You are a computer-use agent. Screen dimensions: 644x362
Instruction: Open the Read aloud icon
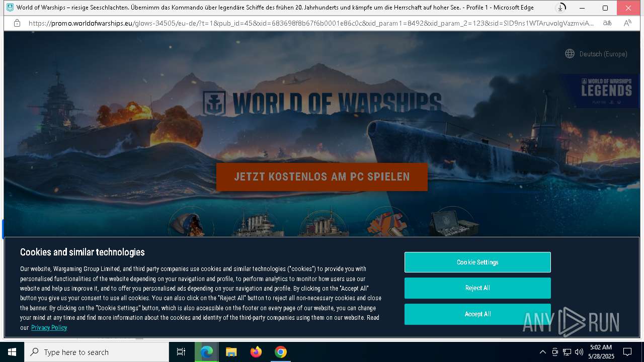(627, 23)
